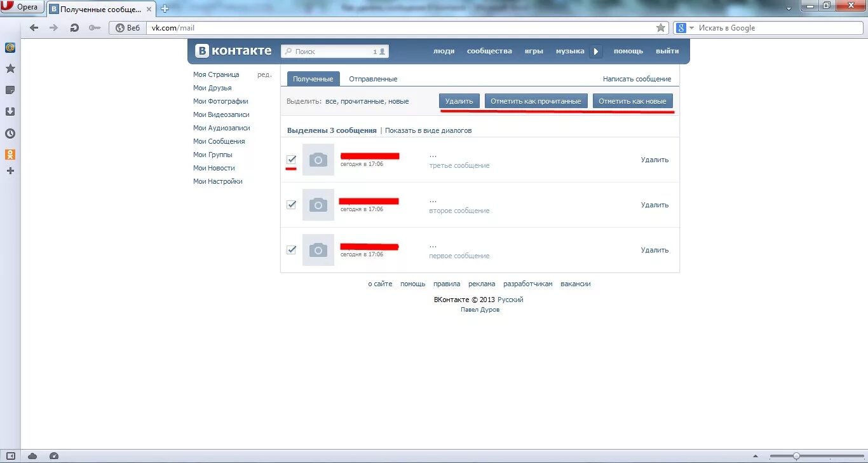Select все messages

[x=331, y=101]
